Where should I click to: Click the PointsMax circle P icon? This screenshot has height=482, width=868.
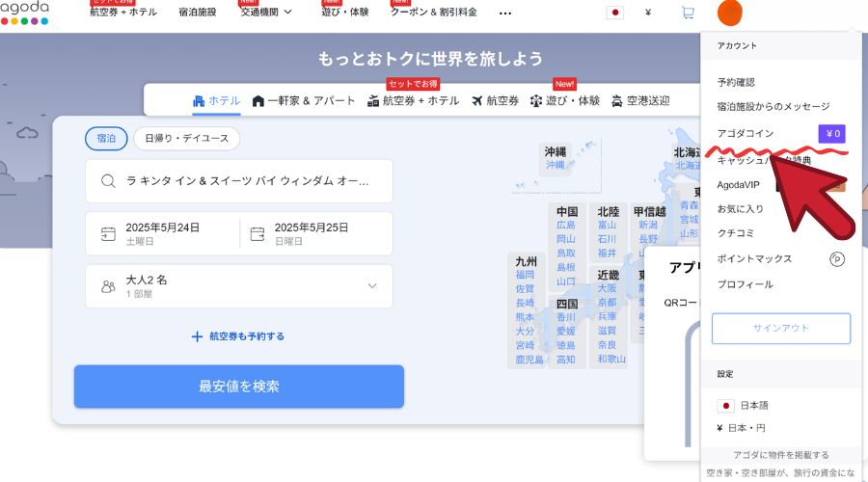[837, 259]
